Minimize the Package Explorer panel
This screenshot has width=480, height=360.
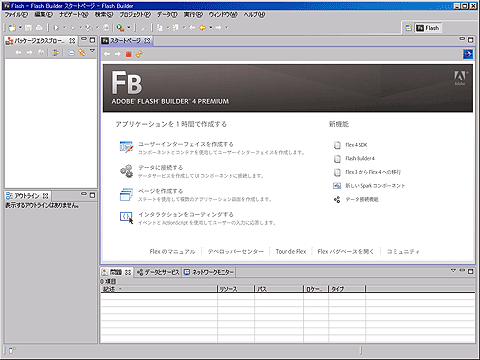point(84,39)
